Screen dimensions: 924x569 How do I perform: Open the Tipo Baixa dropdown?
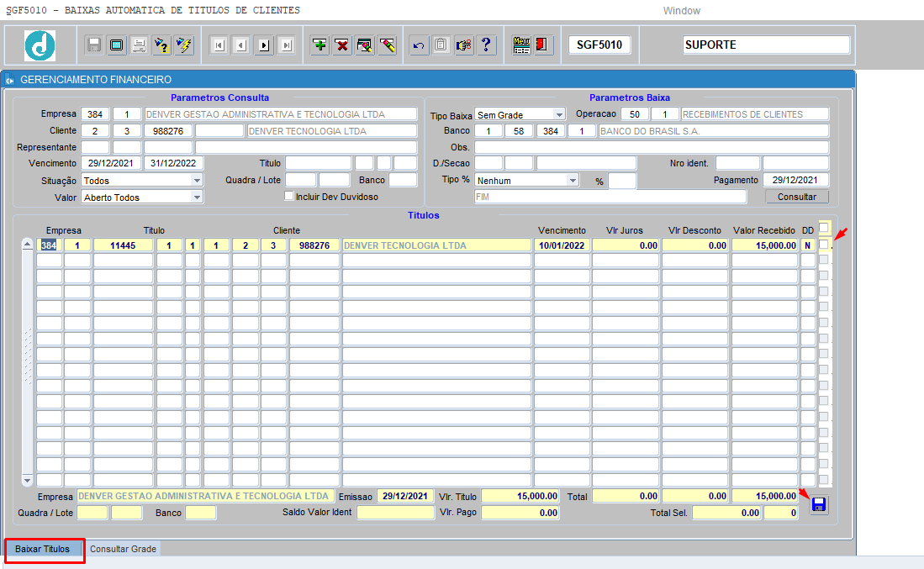559,115
